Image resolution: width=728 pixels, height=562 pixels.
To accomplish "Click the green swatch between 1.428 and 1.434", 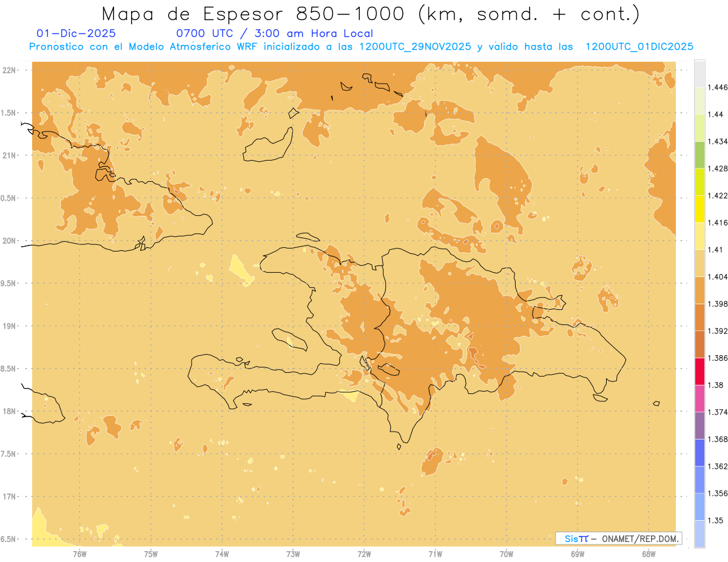I will pos(699,155).
